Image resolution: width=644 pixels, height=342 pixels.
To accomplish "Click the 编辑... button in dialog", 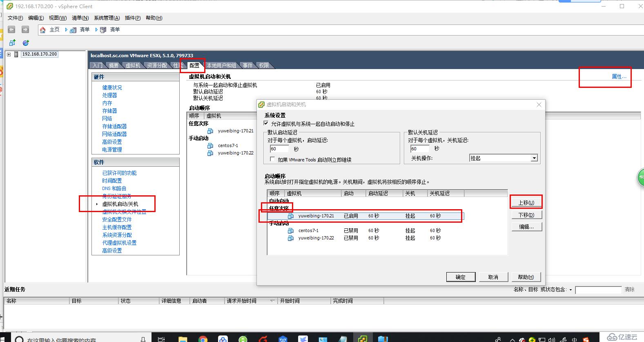I will [526, 227].
